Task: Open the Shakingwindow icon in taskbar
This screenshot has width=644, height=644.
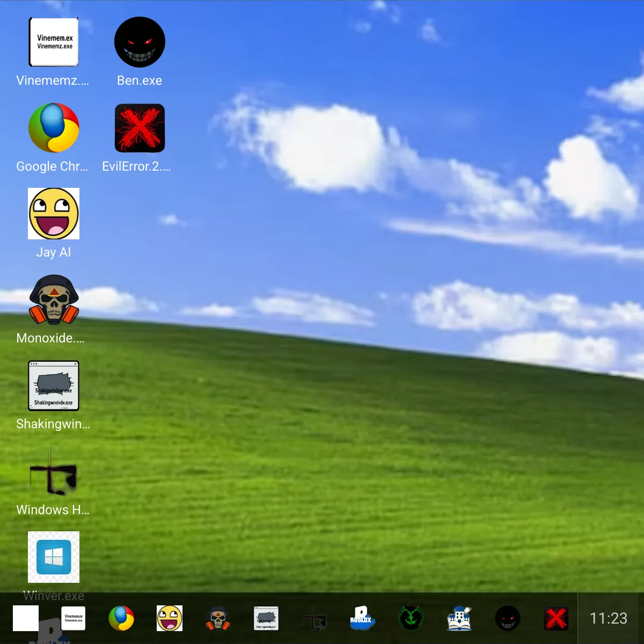Action: pos(266,618)
